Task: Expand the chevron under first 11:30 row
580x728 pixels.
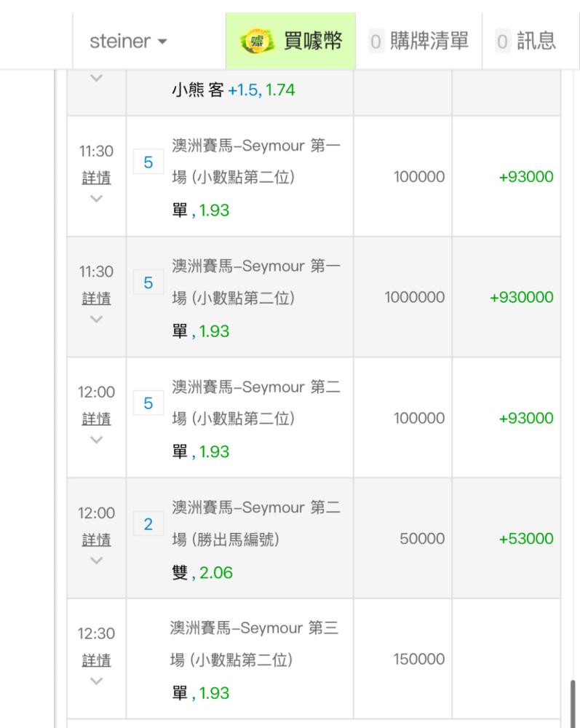Action: coord(96,199)
